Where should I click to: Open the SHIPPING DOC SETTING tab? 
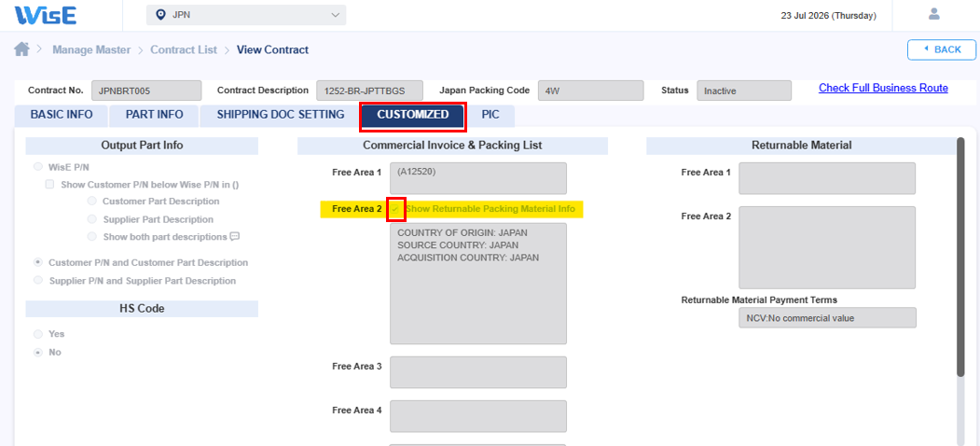point(281,115)
